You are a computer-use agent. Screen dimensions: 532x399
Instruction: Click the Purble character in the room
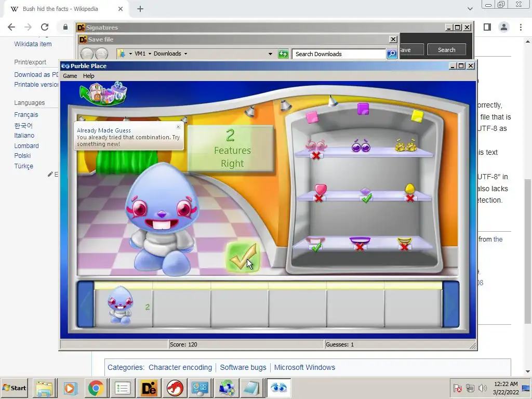point(162,219)
